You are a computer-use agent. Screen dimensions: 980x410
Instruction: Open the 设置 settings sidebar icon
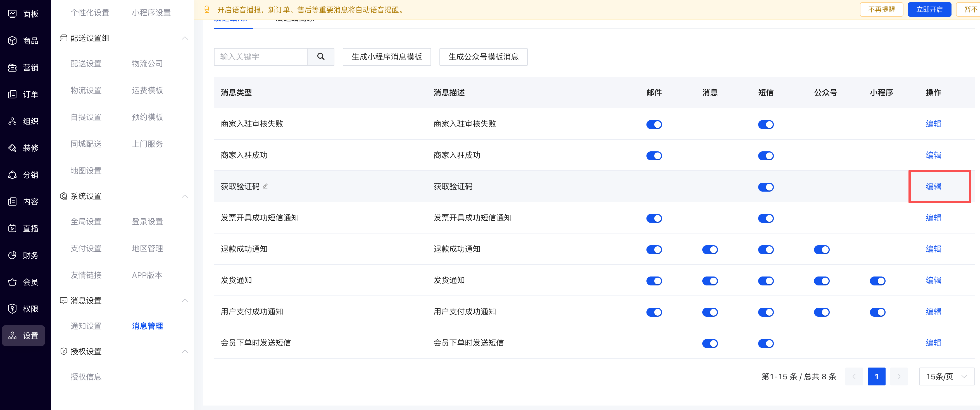[x=12, y=336]
